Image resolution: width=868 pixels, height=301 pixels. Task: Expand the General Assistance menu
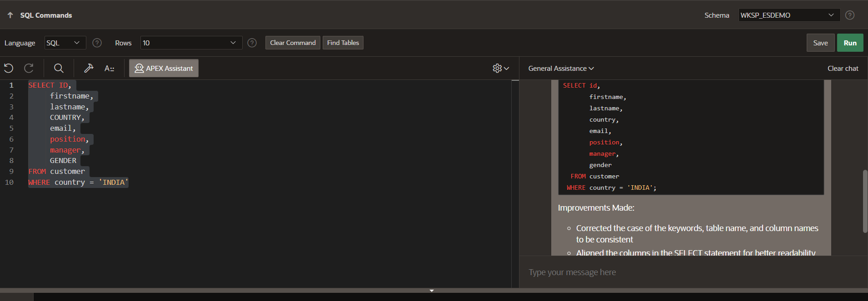click(x=561, y=68)
